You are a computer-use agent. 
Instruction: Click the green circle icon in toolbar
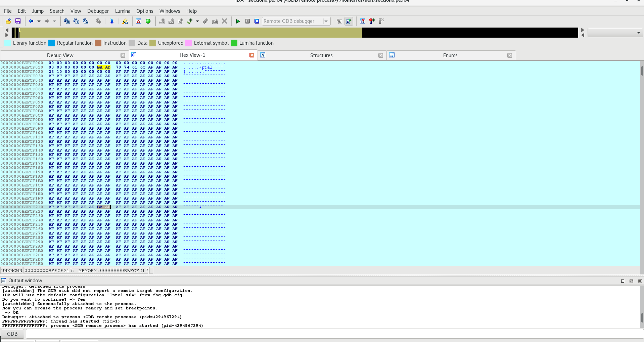pyautogui.click(x=148, y=21)
